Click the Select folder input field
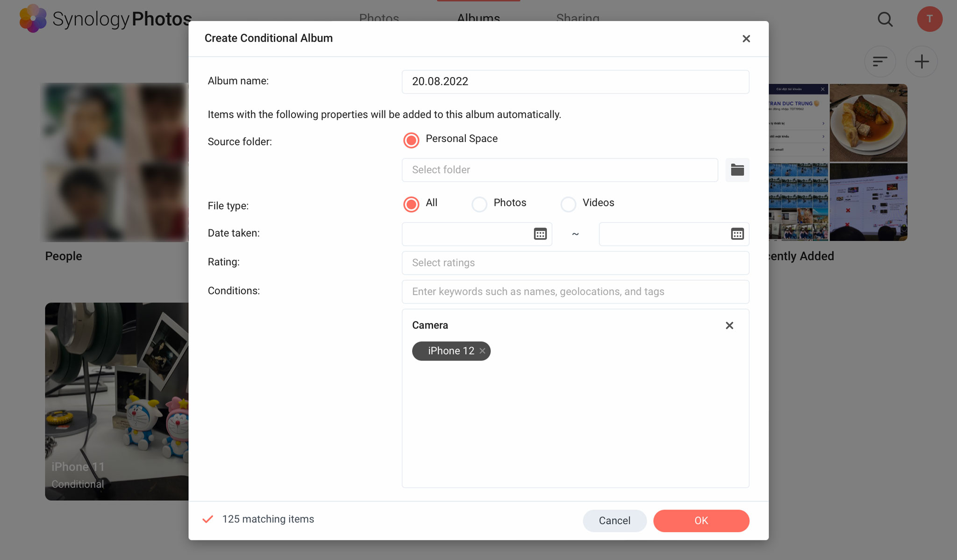Viewport: 957px width, 560px height. coord(560,170)
